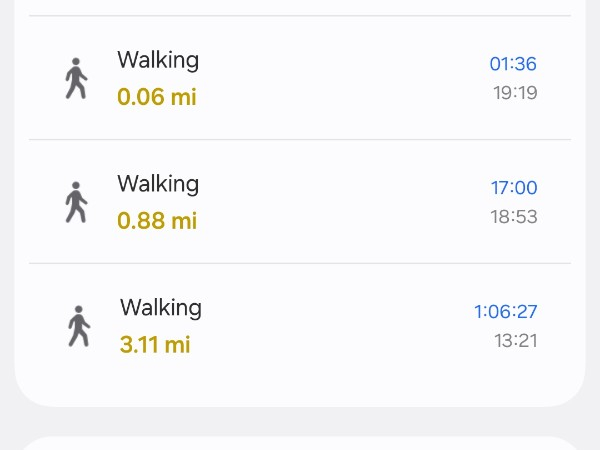Click the 0.06 mi distance value
The width and height of the screenshot is (600, 450).
pos(157,97)
